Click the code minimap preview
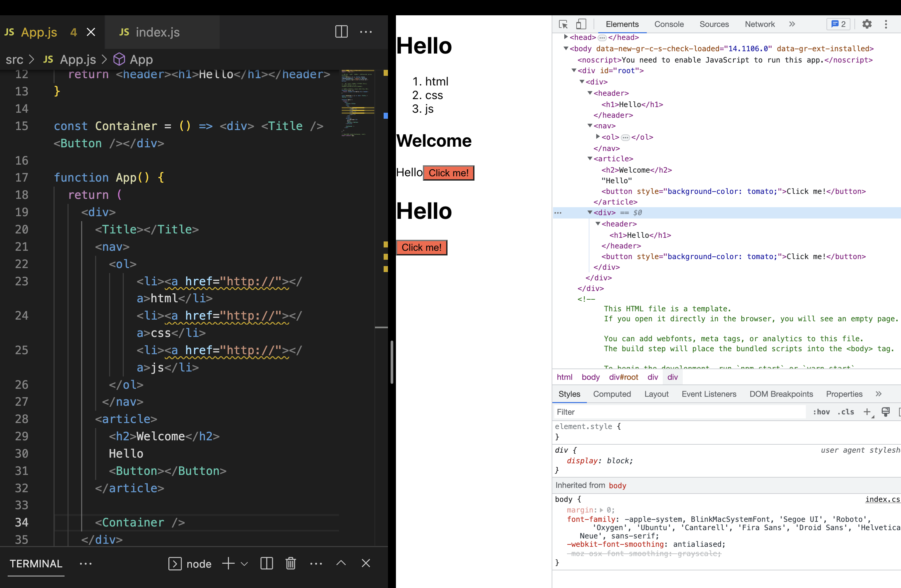 click(357, 102)
